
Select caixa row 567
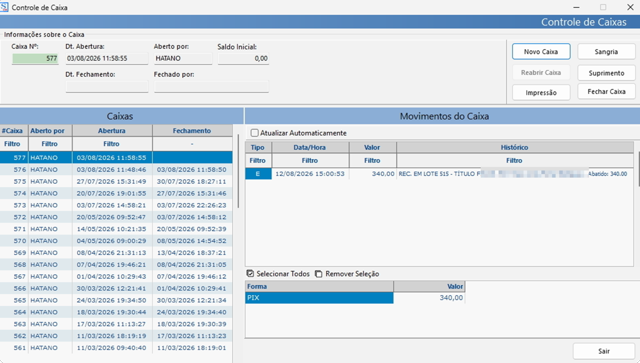pyautogui.click(x=116, y=276)
